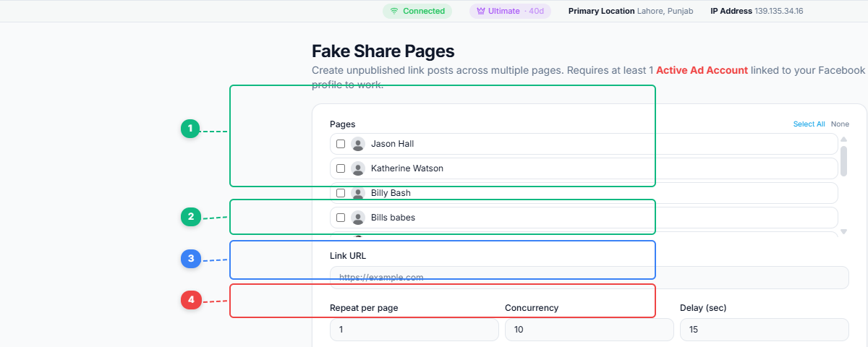The width and height of the screenshot is (868, 347).
Task: Click the IP Address 139.135.34.16 text
Action: 757,12
